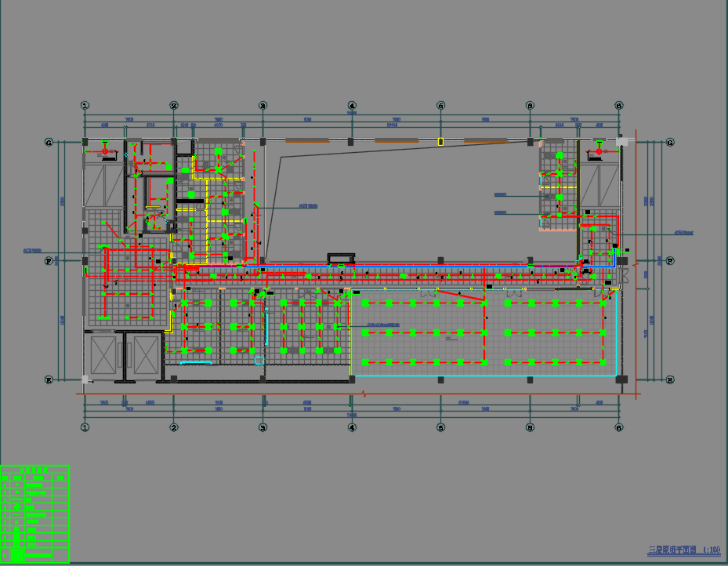Pick axis bubble F left of the plan
728x566 pixels.
[49, 261]
